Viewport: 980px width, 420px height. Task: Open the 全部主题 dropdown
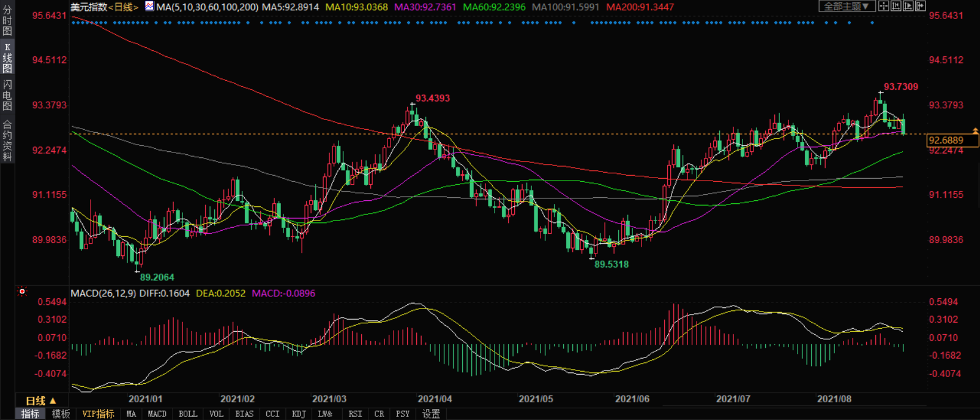tap(847, 6)
